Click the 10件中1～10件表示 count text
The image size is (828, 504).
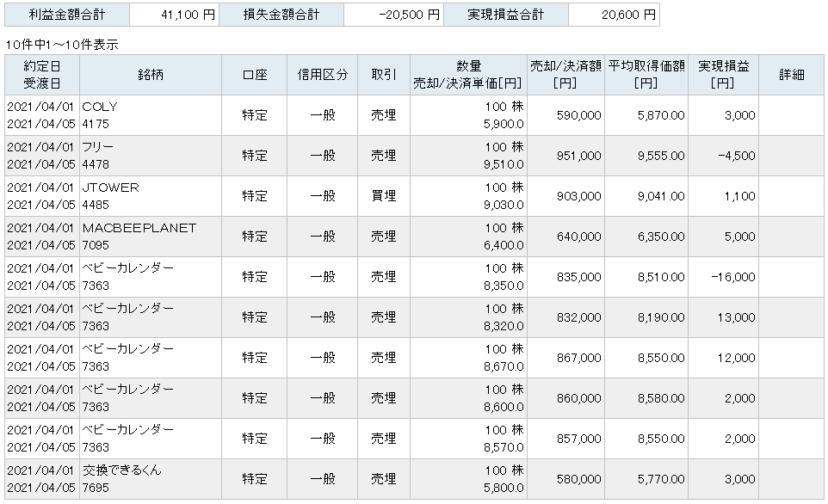[x=62, y=45]
